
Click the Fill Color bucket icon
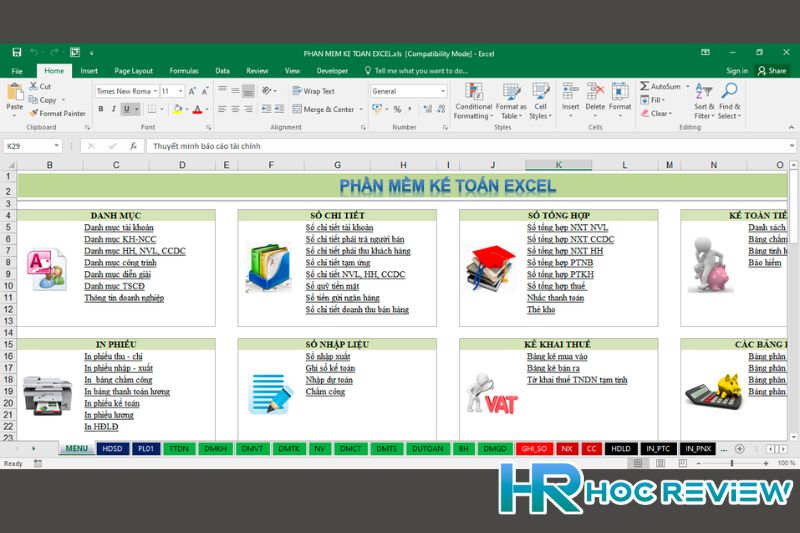pyautogui.click(x=177, y=109)
